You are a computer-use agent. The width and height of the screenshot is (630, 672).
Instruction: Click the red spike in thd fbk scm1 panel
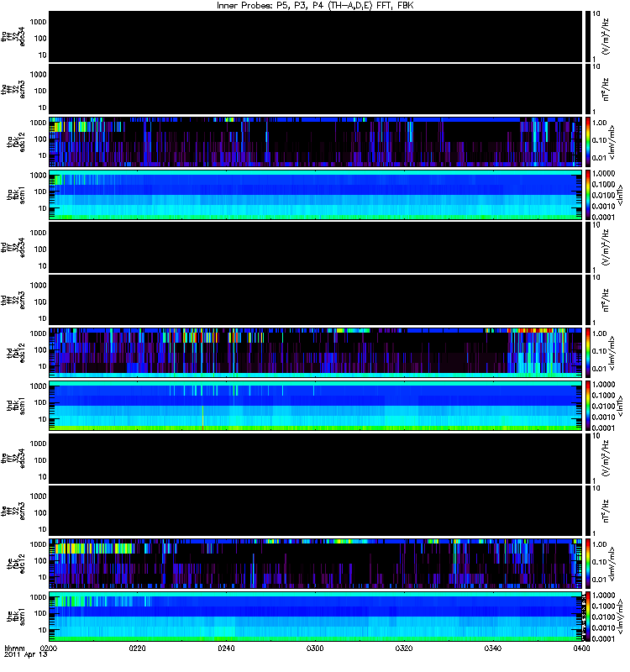pos(202,417)
